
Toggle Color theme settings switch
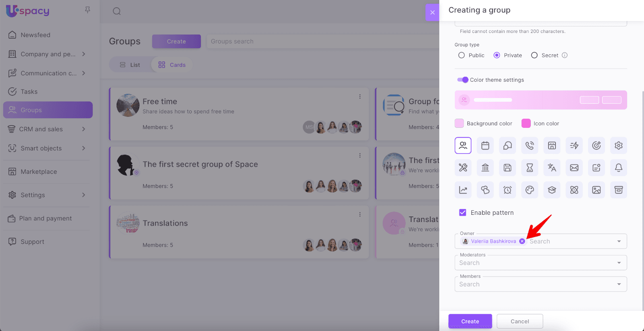462,80
